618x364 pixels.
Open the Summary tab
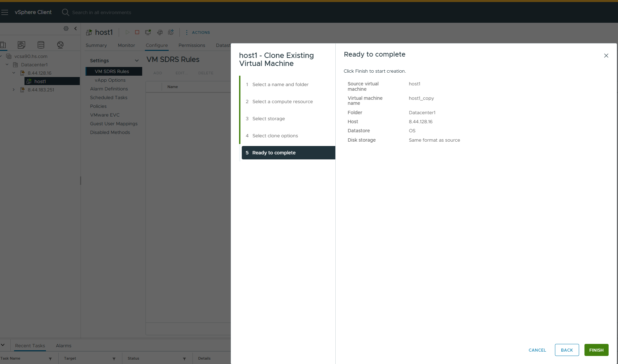click(96, 45)
